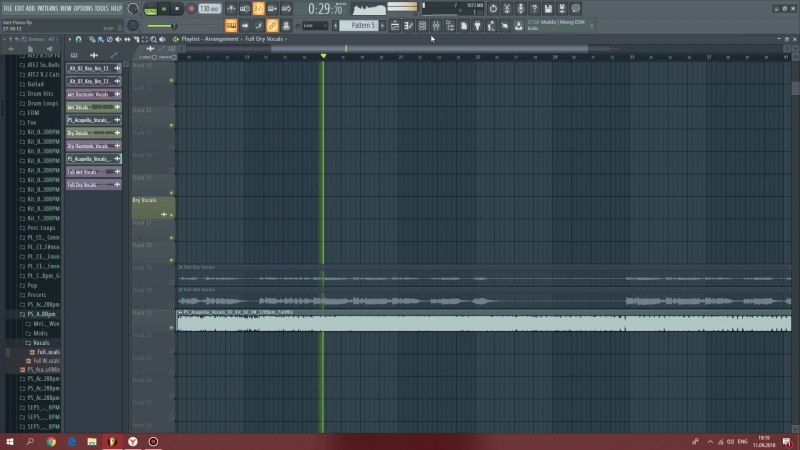Open the PATTERNS menu
The image size is (800, 450).
[x=47, y=9]
